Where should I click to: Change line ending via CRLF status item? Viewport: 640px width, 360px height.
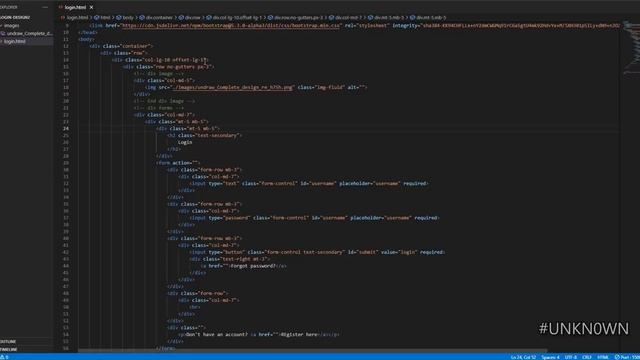point(587,357)
